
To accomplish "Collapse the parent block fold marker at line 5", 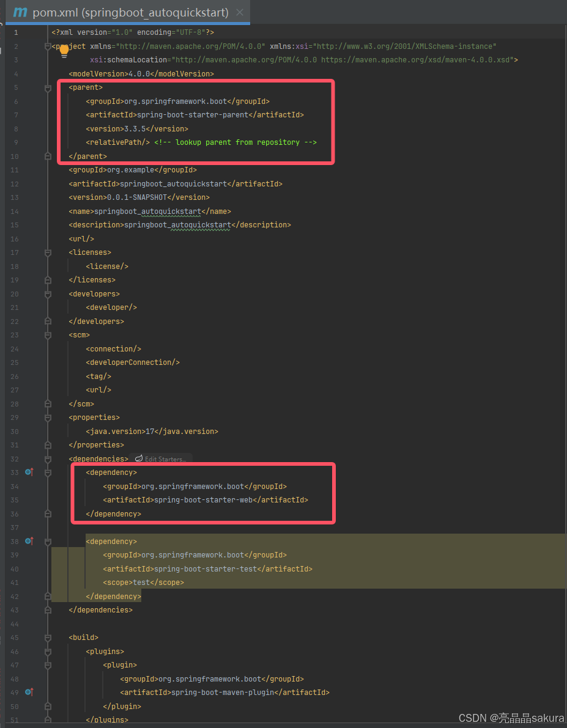I will click(48, 87).
